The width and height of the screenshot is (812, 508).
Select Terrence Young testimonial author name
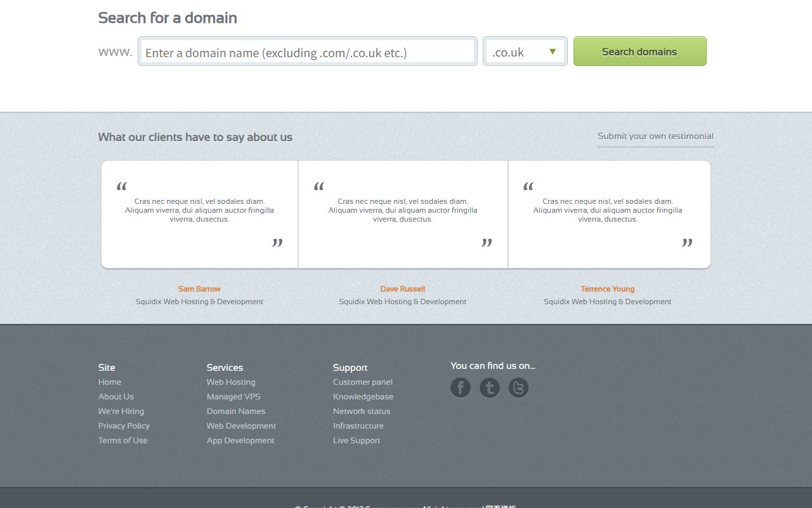(608, 289)
